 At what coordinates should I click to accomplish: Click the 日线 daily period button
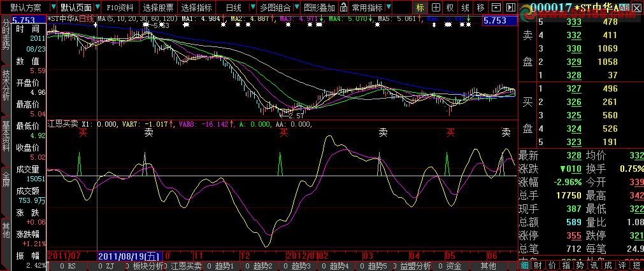point(234,8)
